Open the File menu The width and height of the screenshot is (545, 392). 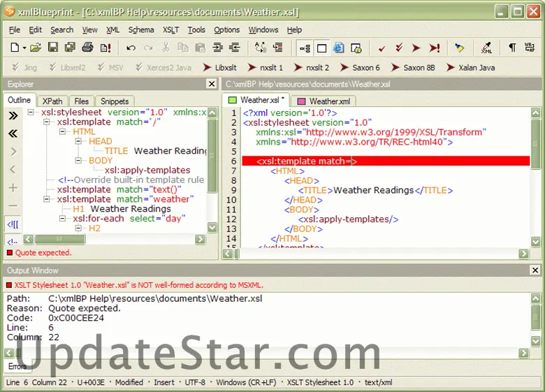pos(15,30)
